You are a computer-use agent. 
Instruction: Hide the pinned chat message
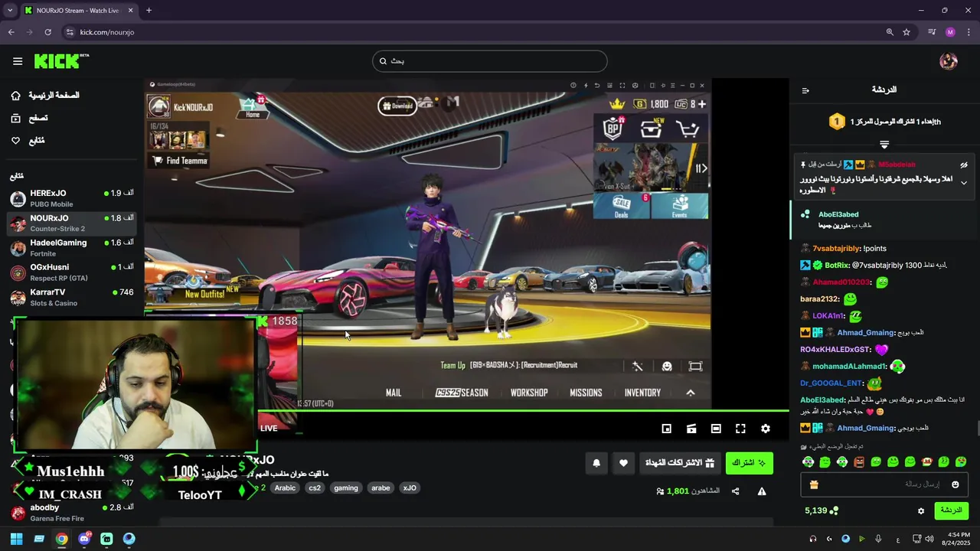[x=964, y=165]
